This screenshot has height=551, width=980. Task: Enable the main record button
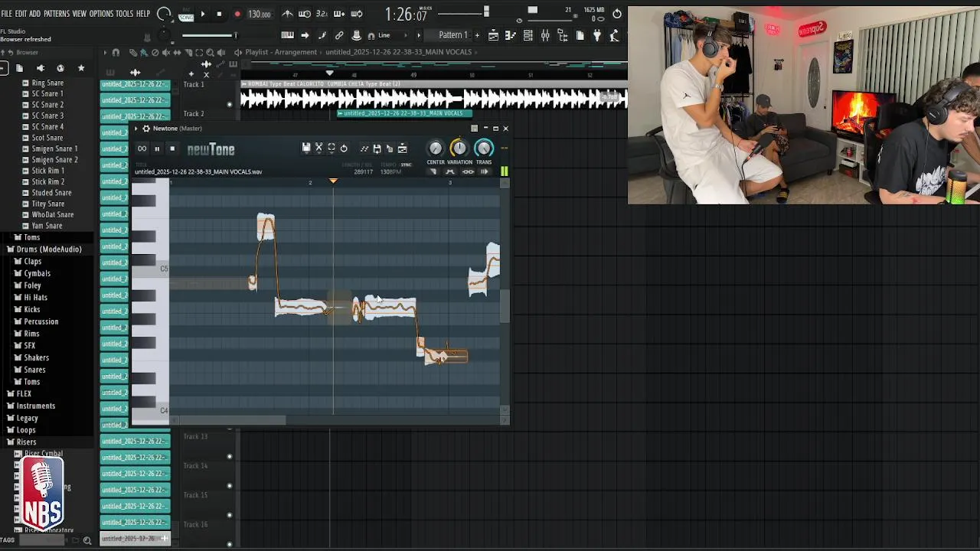pyautogui.click(x=237, y=14)
